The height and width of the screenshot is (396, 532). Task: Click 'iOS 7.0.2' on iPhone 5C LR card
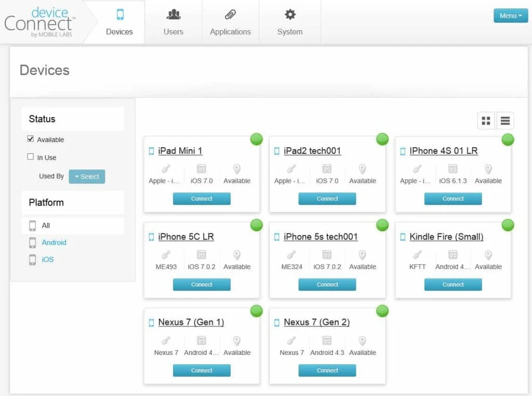202,267
